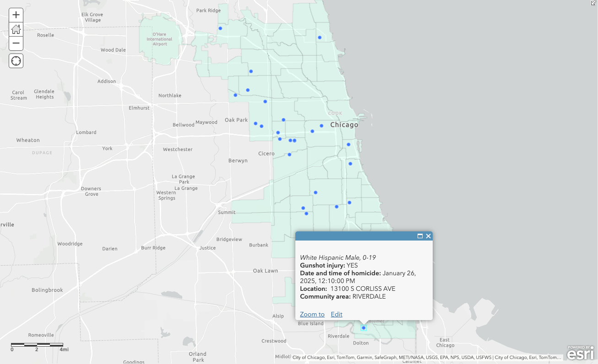Click the '13100 S CORLISS AVE' location text
Image resolution: width=598 pixels, height=364 pixels.
363,289
